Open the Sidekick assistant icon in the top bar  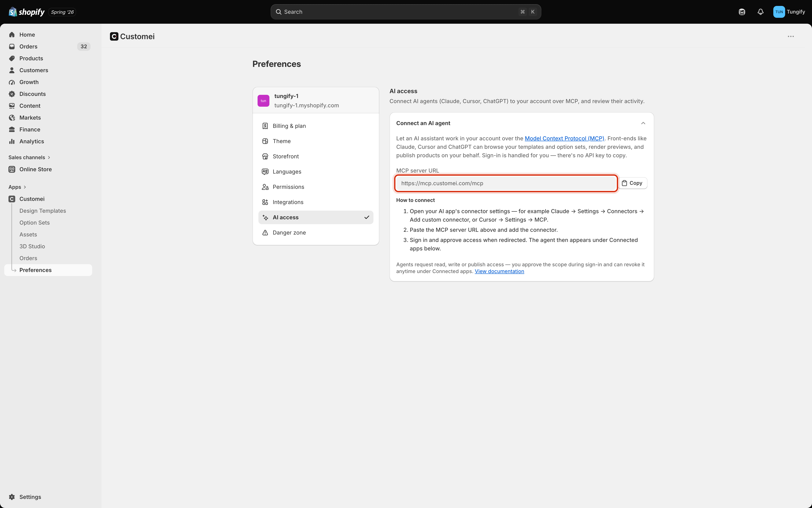click(742, 12)
